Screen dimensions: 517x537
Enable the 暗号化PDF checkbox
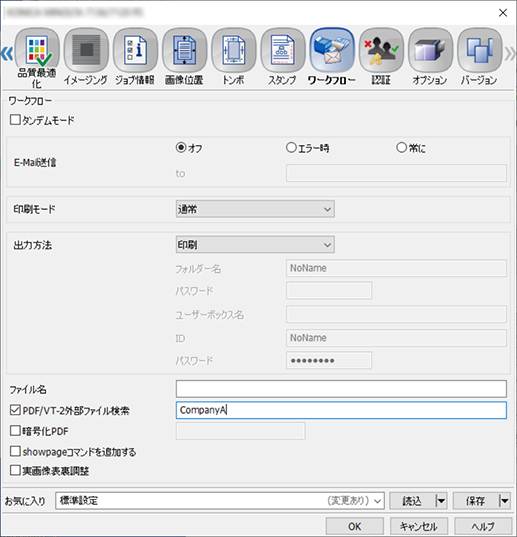(x=15, y=430)
